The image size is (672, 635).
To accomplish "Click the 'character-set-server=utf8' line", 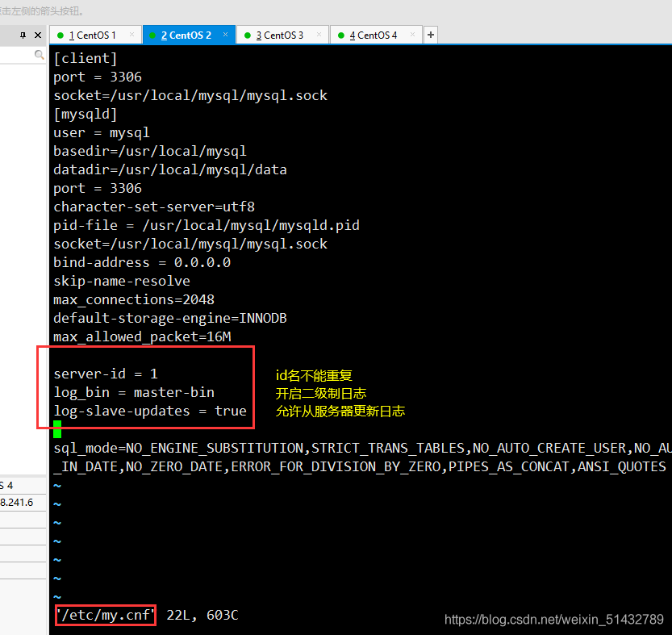I will [x=154, y=207].
